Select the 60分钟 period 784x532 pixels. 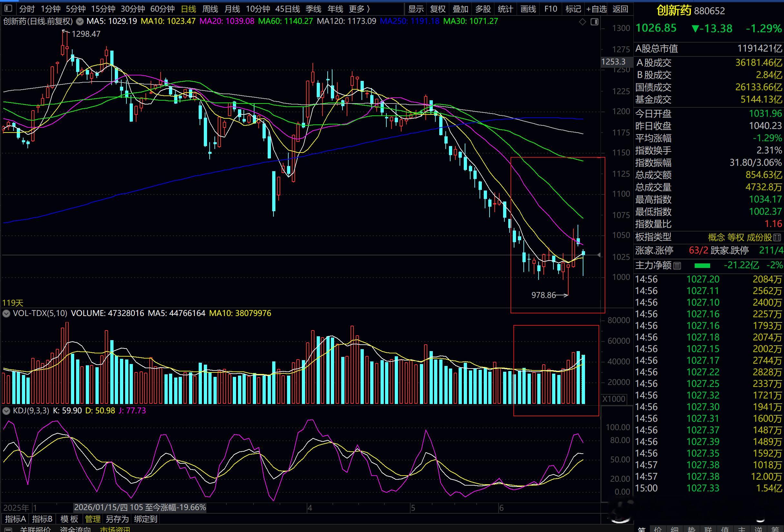click(x=162, y=9)
